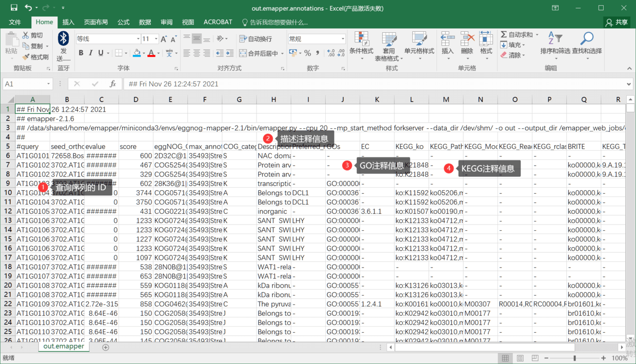Viewport: 636px width, 364px height.
Task: Open Cell Styles (单元格样式)
Action: [419, 46]
